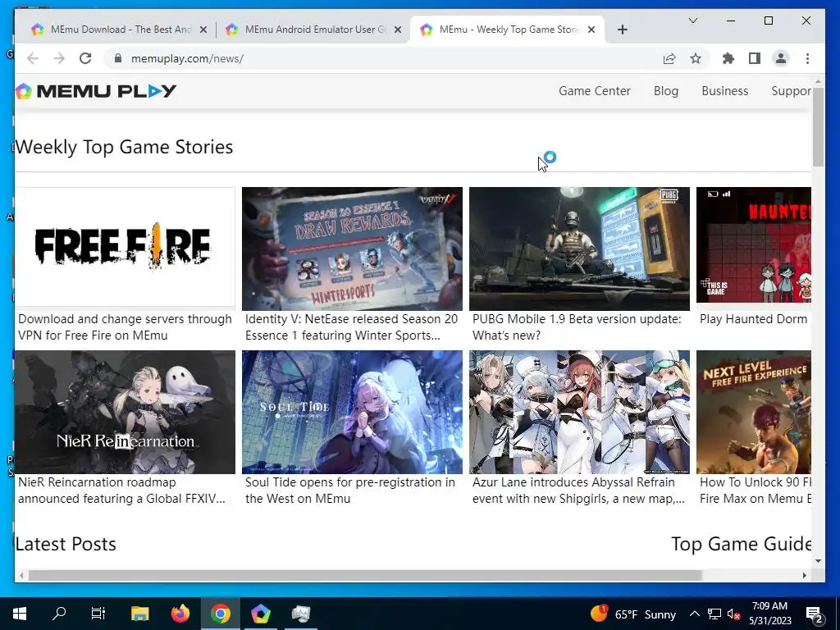
Task: Switch to MEmu Download tab
Action: (119, 30)
